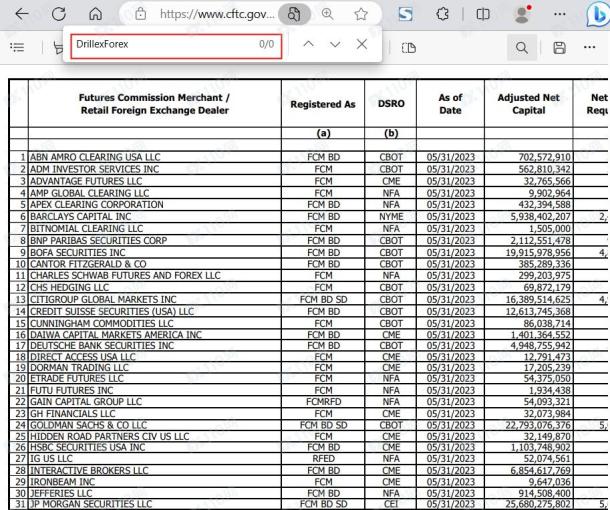Select DIRECT ACCESS USA LLC
610x510 pixels.
point(83,357)
